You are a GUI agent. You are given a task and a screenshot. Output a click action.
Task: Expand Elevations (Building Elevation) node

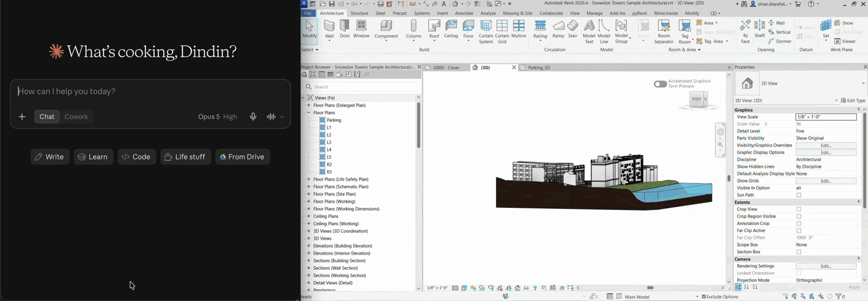point(308,246)
